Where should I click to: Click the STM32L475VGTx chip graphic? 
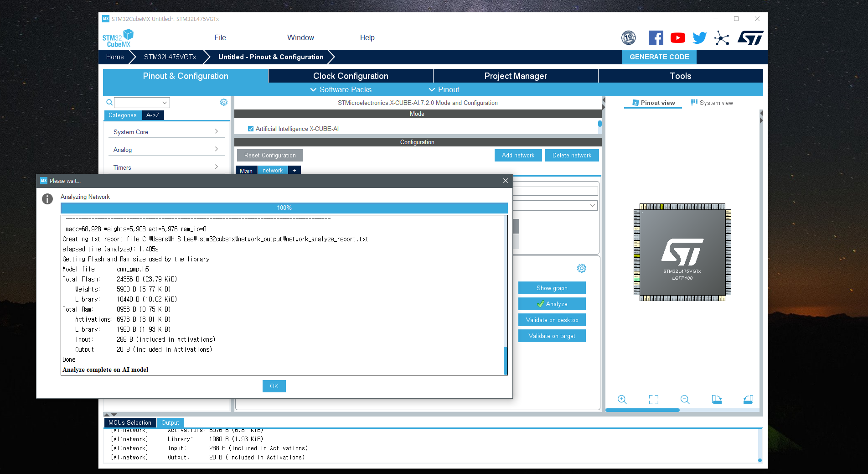click(x=682, y=252)
